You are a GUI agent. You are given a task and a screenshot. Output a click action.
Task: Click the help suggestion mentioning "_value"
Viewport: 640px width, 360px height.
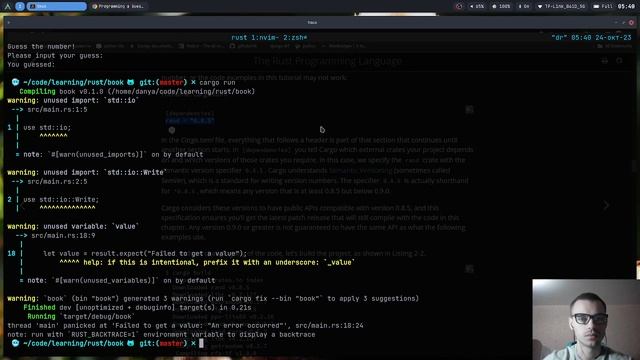pos(219,262)
